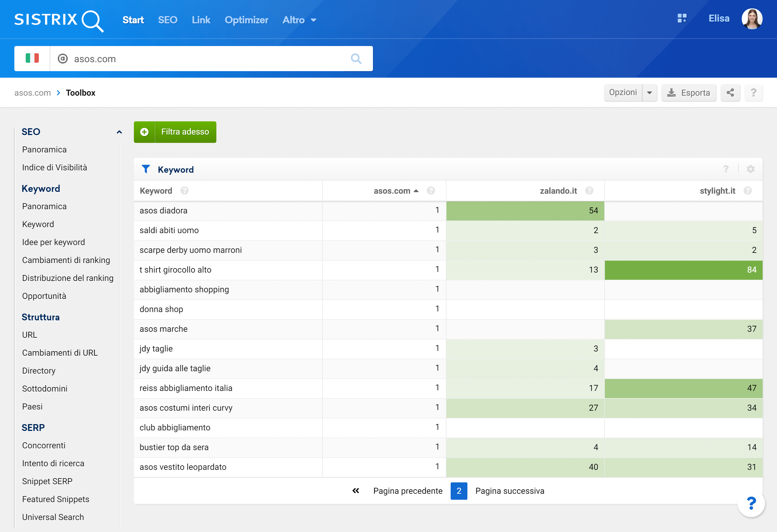Open the Keyword table settings gear

coord(751,169)
